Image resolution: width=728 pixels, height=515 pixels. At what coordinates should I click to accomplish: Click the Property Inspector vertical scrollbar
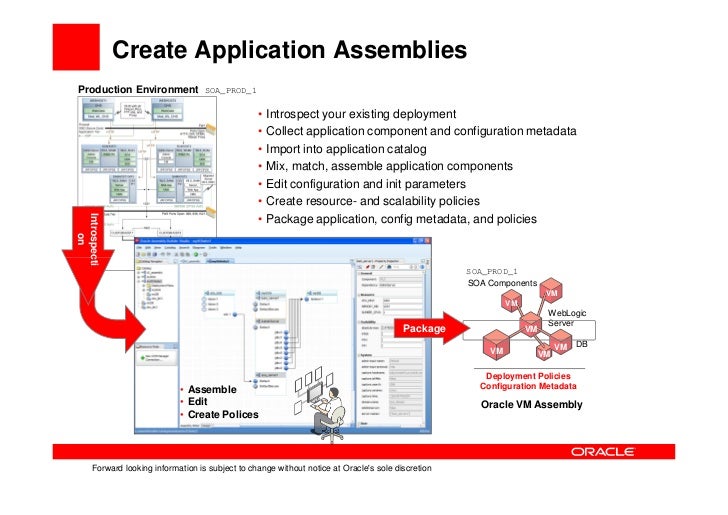pos(425,348)
